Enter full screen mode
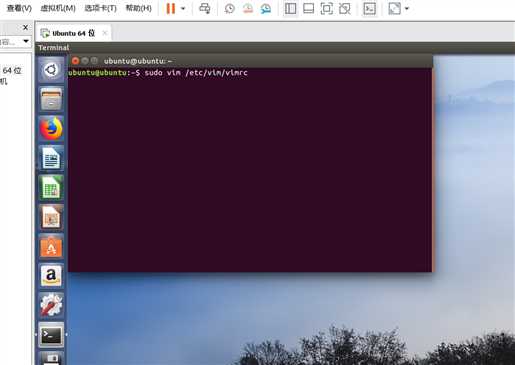515x365 pixels. pyautogui.click(x=326, y=8)
